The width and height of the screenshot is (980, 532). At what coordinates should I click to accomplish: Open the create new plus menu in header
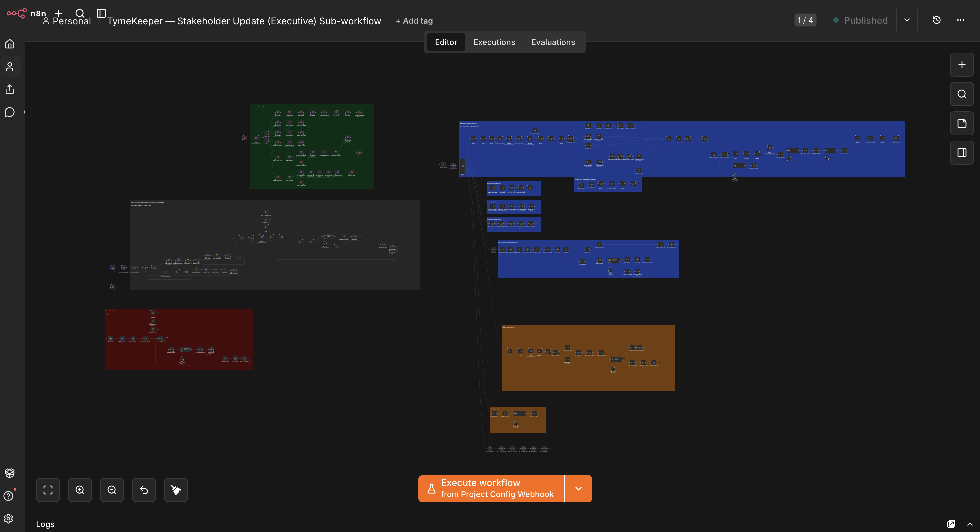click(x=59, y=13)
